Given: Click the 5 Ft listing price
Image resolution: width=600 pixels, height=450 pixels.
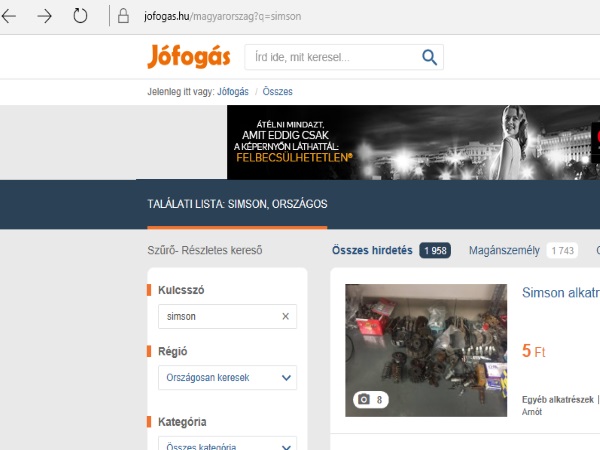Looking at the screenshot, I should [533, 351].
